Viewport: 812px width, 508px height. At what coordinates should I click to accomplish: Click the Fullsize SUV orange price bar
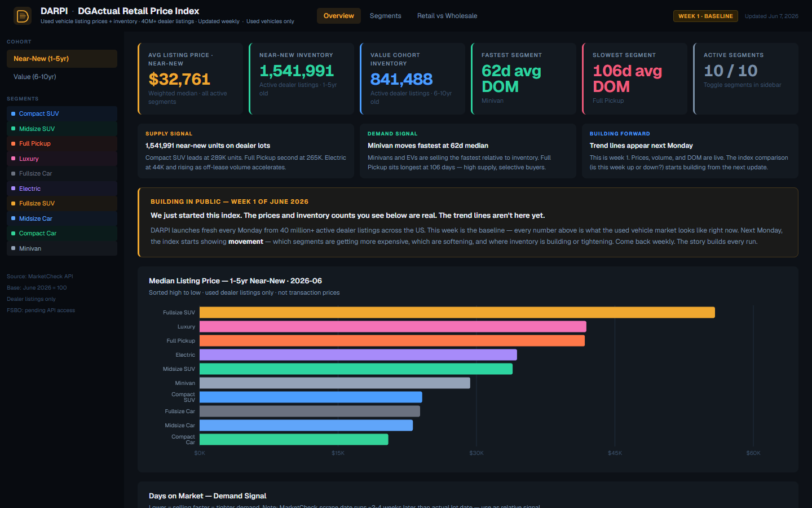click(x=457, y=313)
